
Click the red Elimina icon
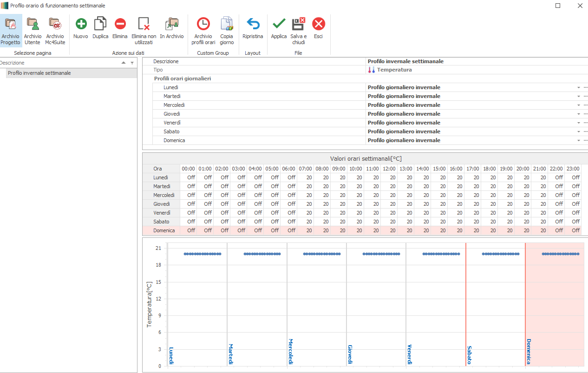(120, 24)
